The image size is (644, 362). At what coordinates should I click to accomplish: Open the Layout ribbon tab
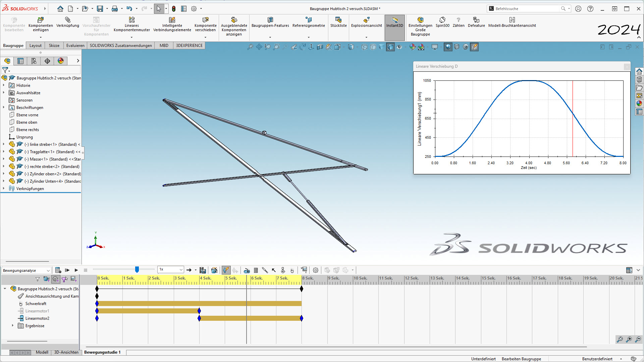(x=36, y=46)
